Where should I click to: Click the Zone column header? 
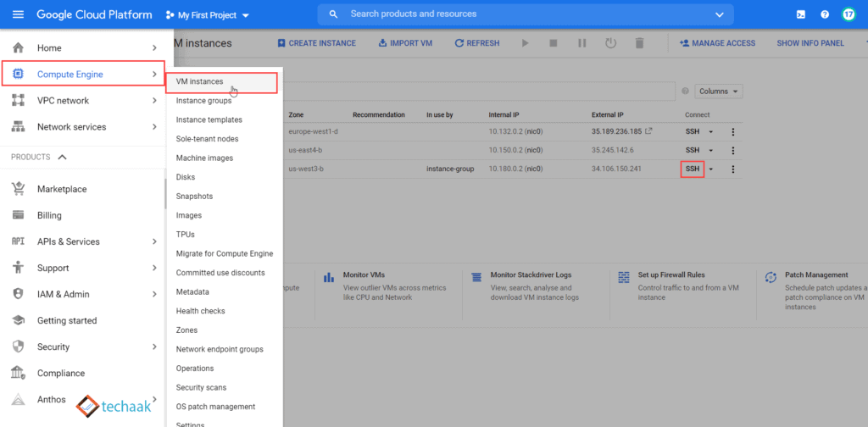click(x=296, y=115)
